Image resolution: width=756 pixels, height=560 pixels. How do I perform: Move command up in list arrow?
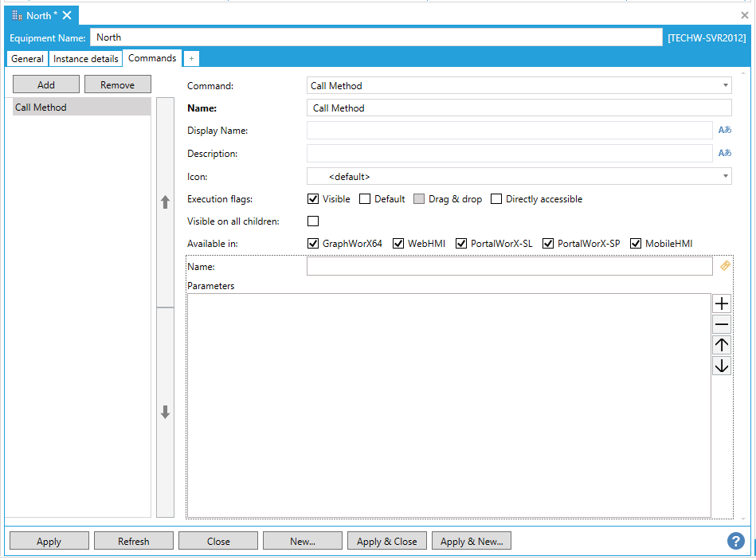coord(166,202)
